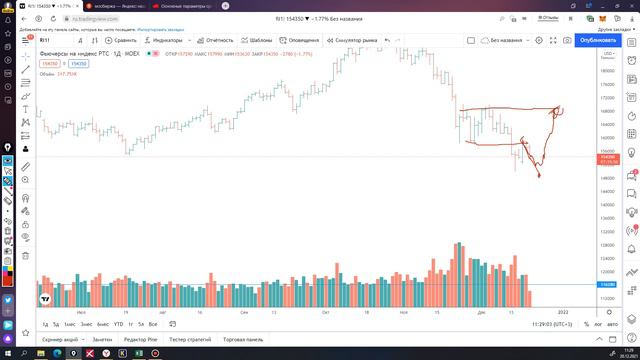The image size is (640, 360).
Task: Toggle hide all drawings eye icon
Action: click(25, 238)
